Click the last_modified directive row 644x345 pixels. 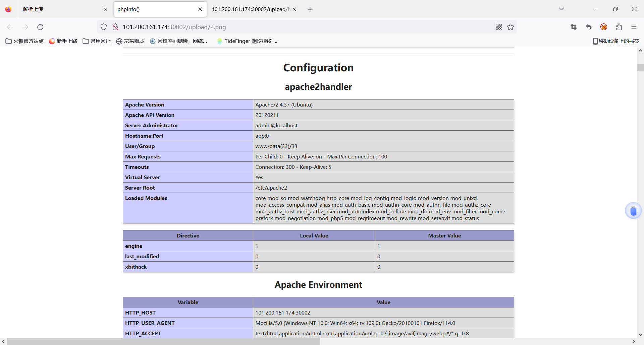pos(318,256)
